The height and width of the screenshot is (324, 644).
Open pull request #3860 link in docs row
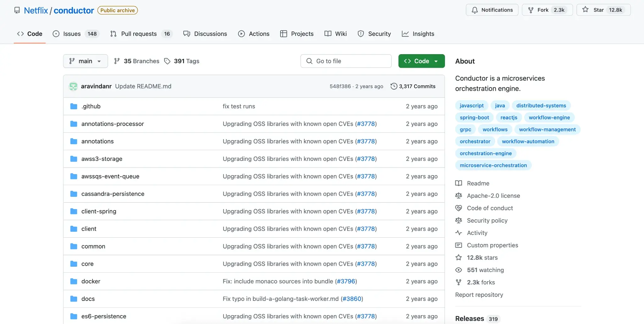352,299
